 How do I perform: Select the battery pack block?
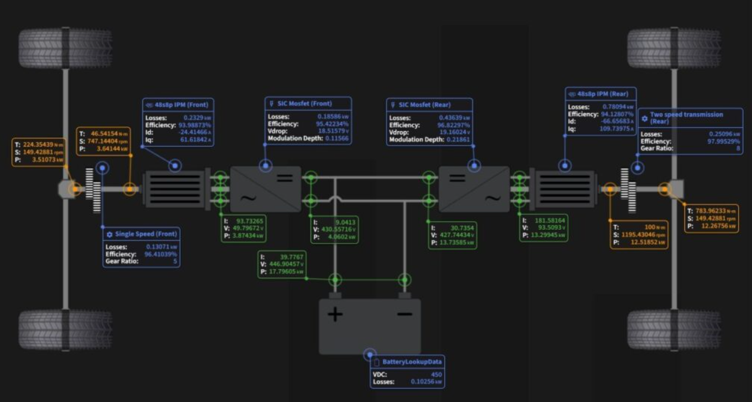(370, 326)
